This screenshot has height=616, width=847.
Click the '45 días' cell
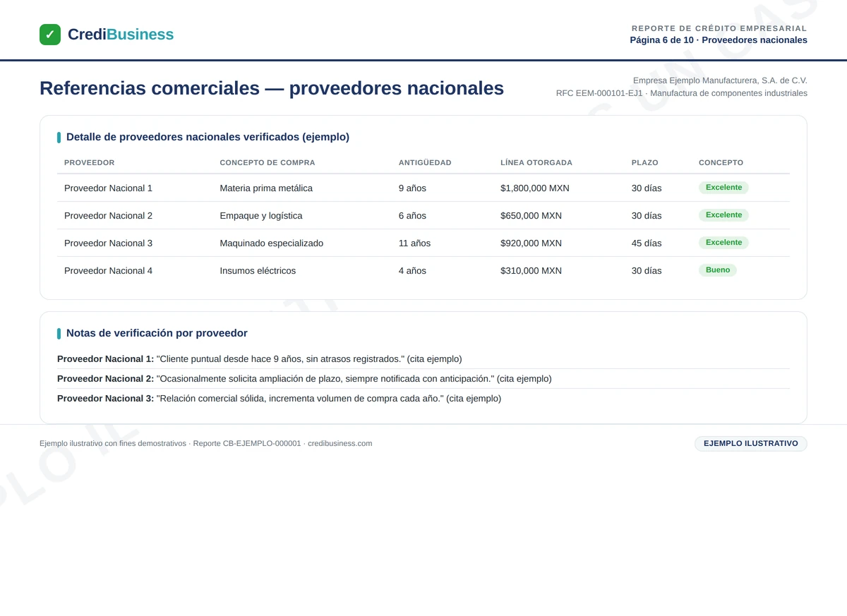click(x=647, y=243)
